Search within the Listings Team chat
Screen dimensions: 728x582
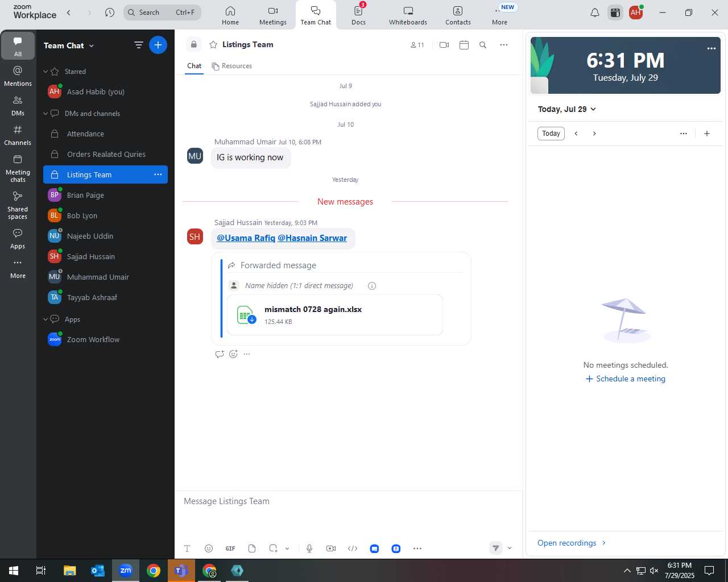point(483,45)
